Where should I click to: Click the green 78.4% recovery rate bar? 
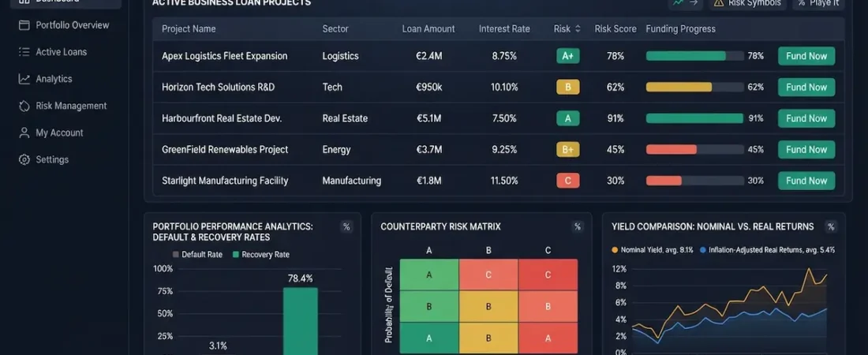click(301, 321)
